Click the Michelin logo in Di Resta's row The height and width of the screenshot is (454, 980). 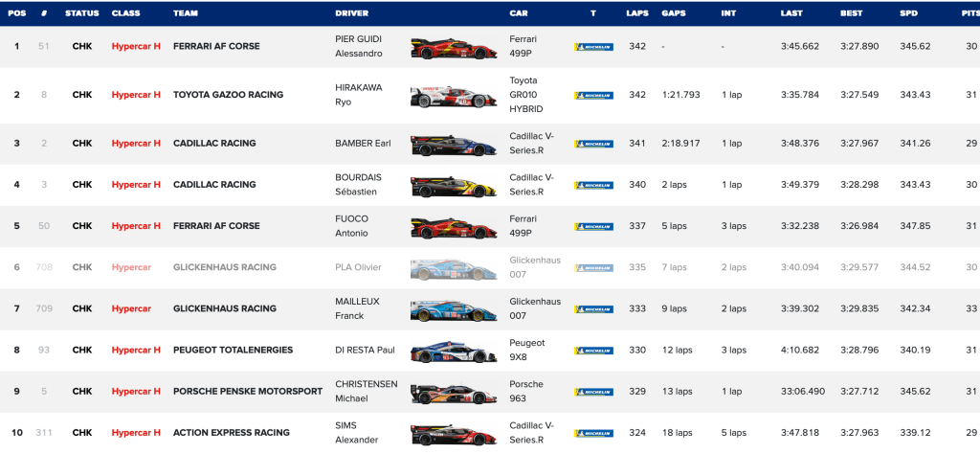pyautogui.click(x=593, y=351)
